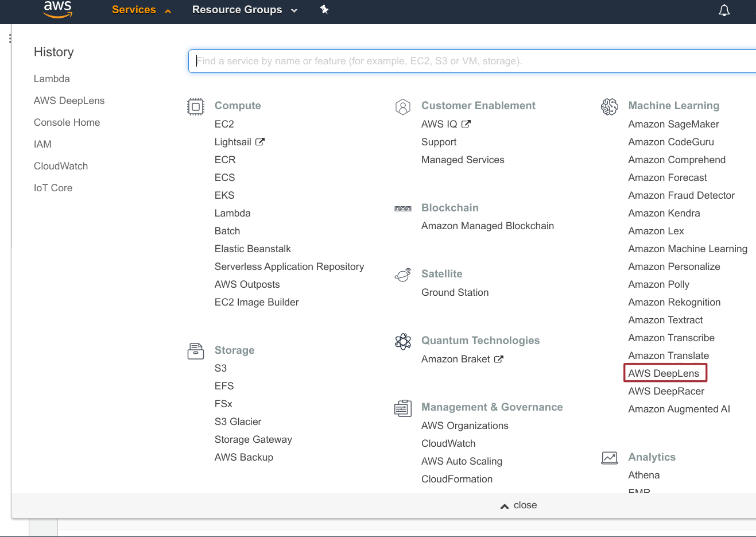Open Managed Services
The height and width of the screenshot is (537, 756).
coord(463,160)
